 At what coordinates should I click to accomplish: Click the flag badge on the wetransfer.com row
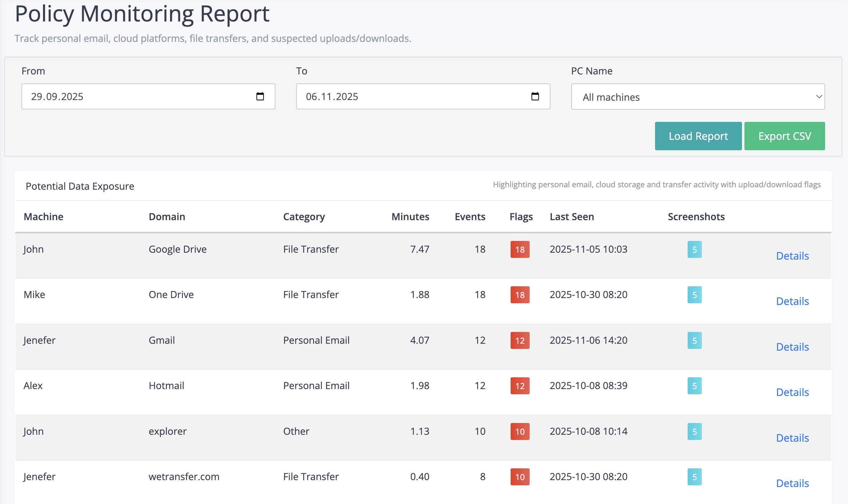520,477
